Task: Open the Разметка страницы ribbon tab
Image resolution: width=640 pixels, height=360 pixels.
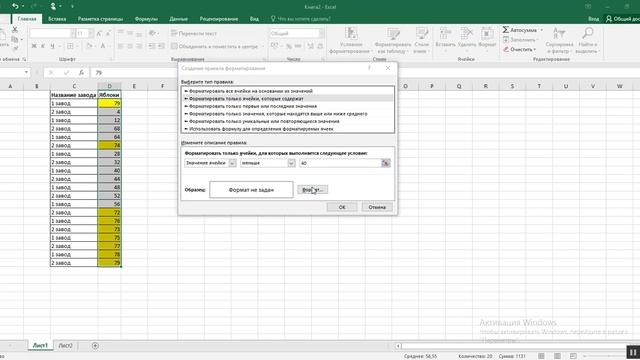Action: pyautogui.click(x=100, y=19)
